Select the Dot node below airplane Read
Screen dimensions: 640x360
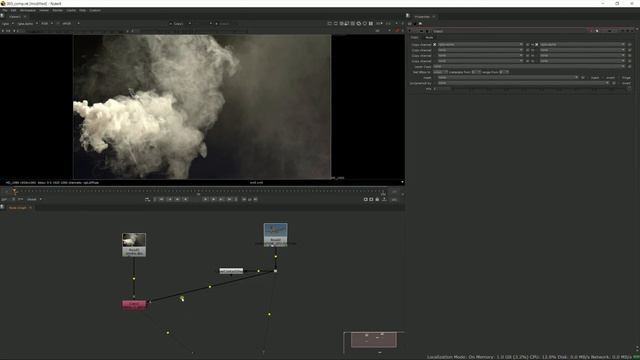coord(276,271)
